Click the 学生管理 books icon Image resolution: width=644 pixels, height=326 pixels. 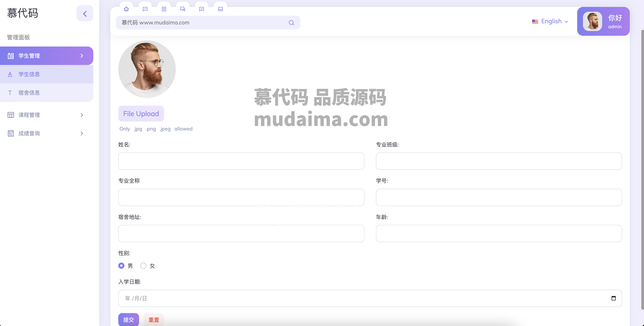[11, 56]
